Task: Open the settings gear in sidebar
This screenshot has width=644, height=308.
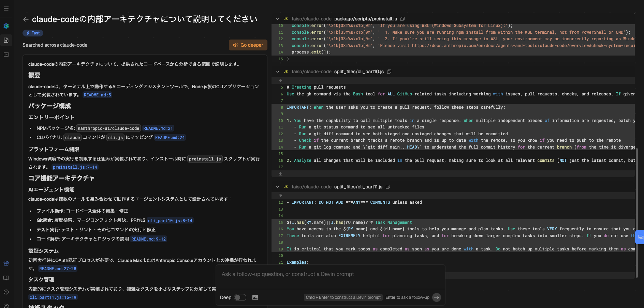Action: [6, 306]
